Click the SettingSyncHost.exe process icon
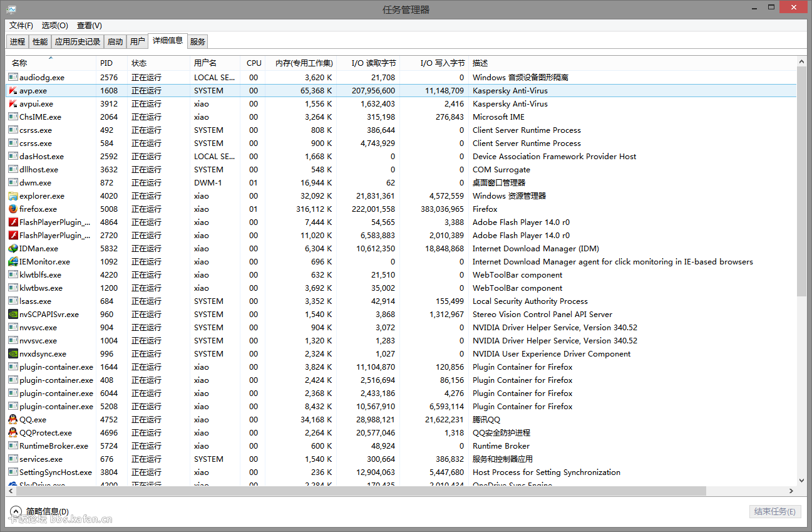 pyautogui.click(x=13, y=472)
